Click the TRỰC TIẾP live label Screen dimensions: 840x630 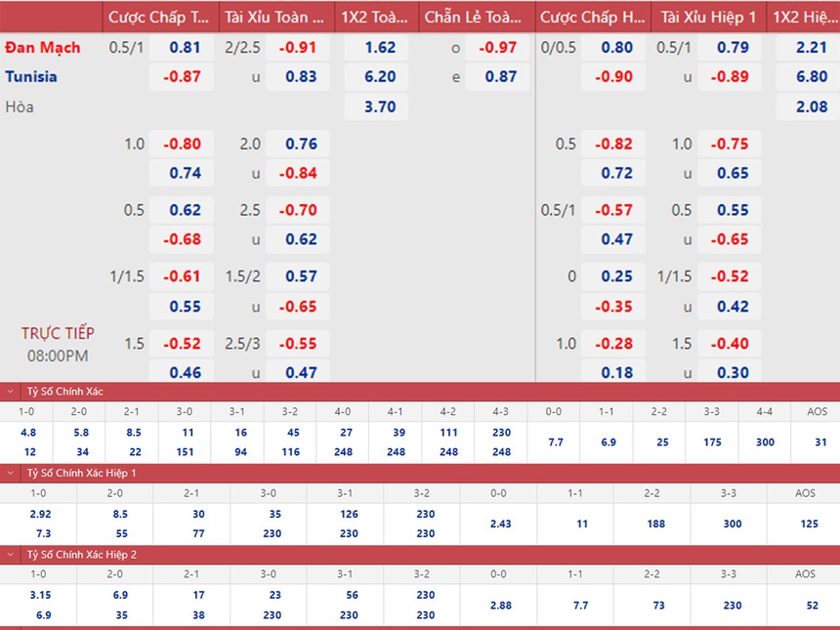tap(58, 333)
